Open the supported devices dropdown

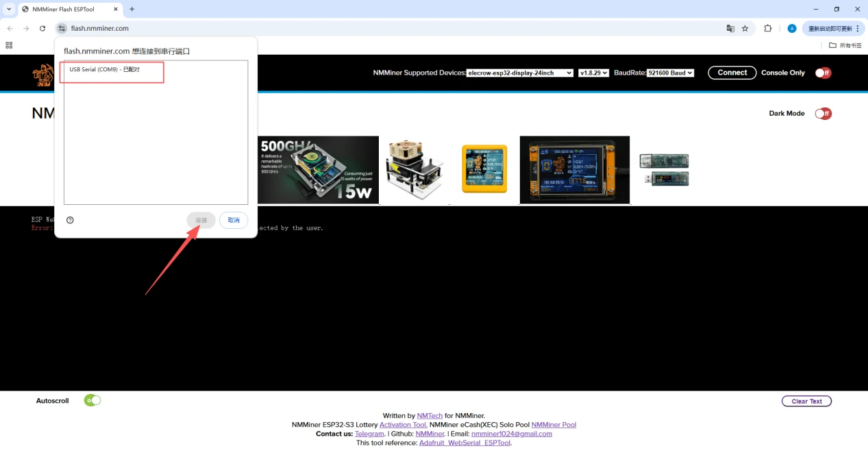(x=520, y=73)
